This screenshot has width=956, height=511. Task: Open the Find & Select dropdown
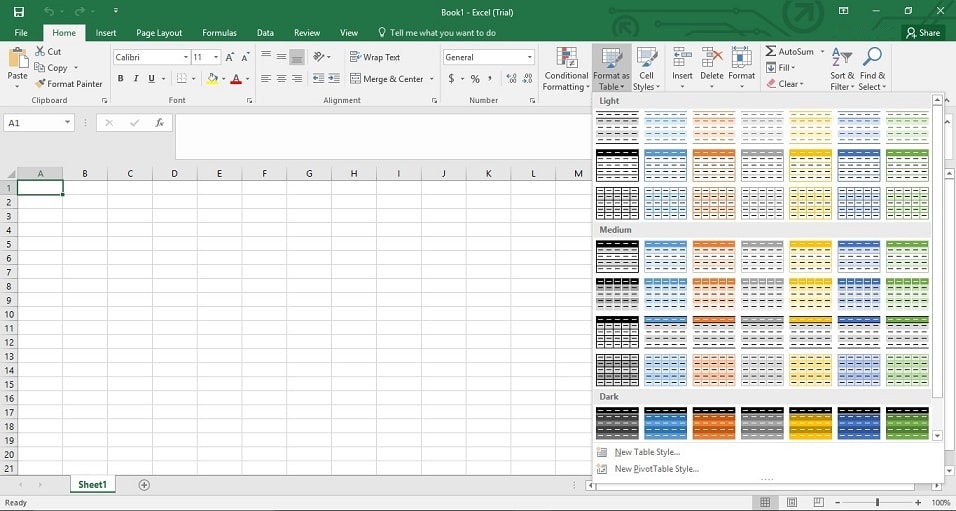872,68
